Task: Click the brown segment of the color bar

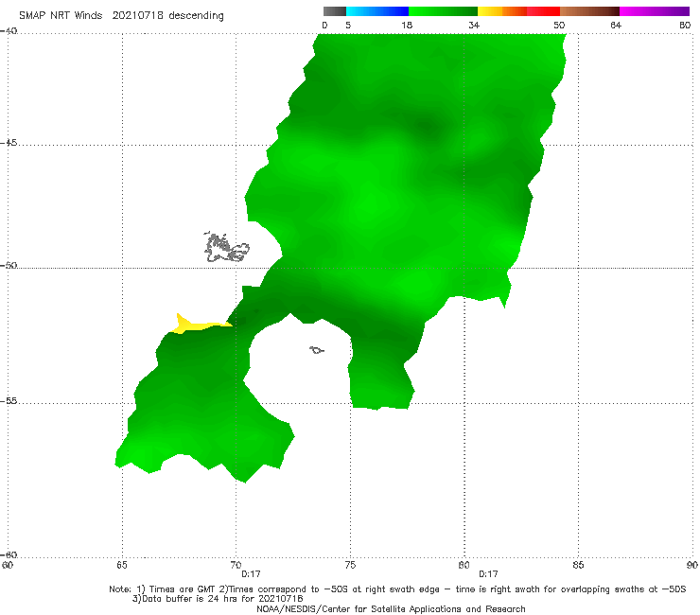Action: (589, 11)
